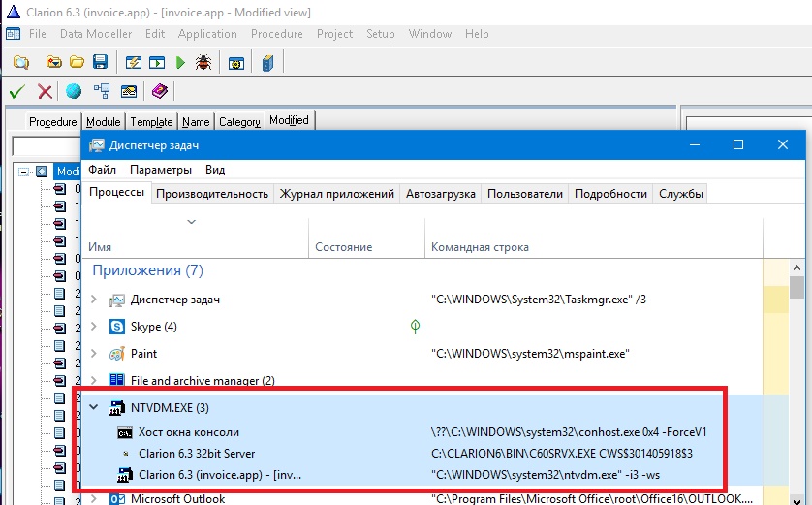The width and height of the screenshot is (812, 505).
Task: Expand the Skype process group
Action: click(x=94, y=327)
